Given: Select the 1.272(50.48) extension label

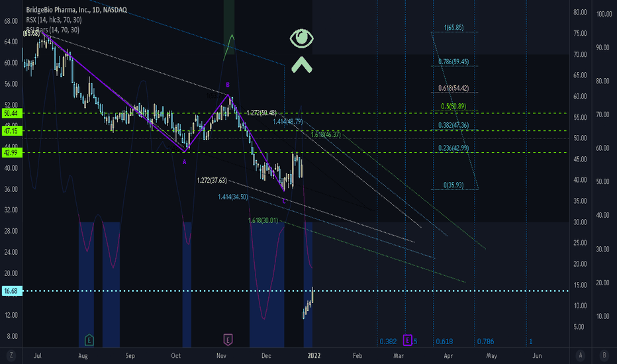Looking at the screenshot, I should tap(261, 113).
